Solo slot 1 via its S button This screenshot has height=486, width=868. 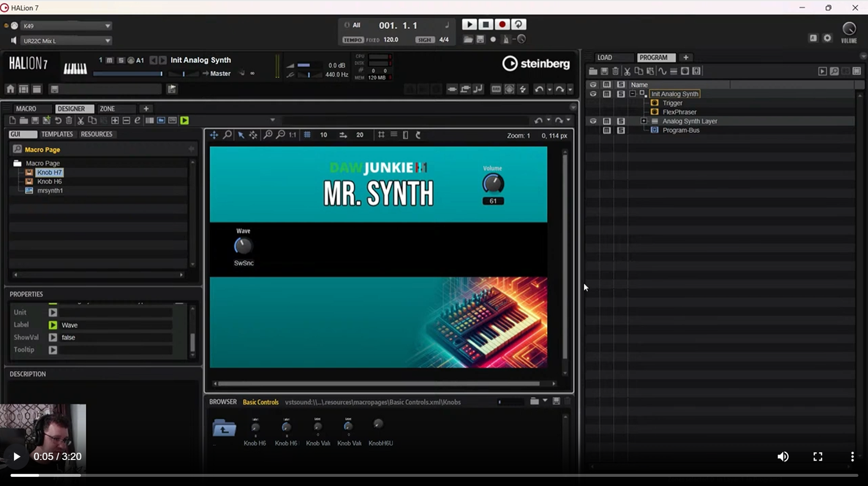tap(120, 60)
